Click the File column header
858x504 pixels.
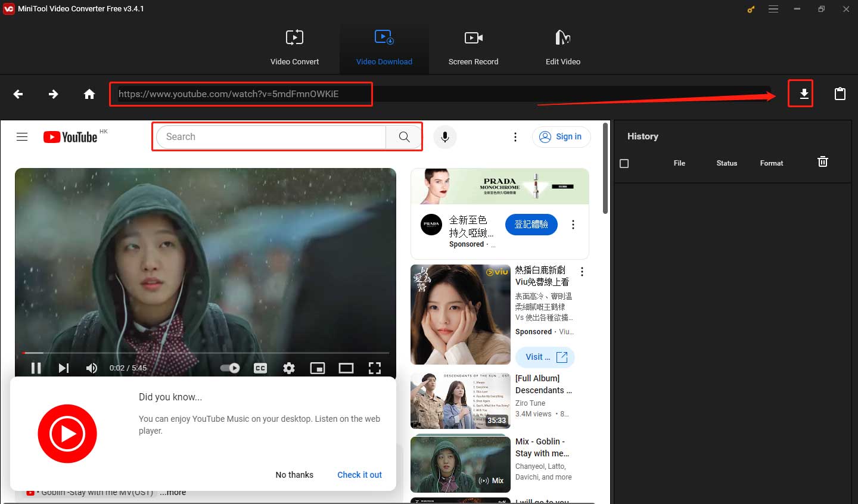679,163
